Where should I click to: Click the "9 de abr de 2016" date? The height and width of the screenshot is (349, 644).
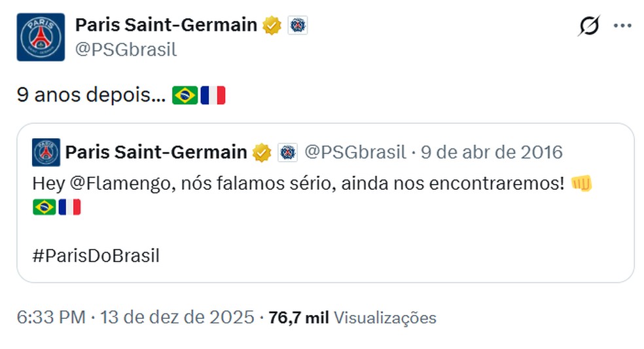click(492, 153)
